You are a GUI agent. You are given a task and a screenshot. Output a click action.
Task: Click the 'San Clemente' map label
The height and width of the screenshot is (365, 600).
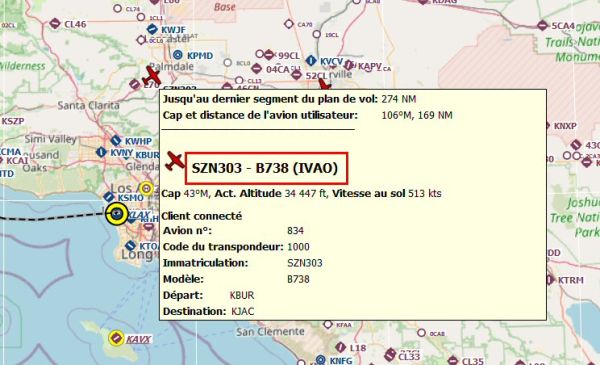(x=270, y=332)
